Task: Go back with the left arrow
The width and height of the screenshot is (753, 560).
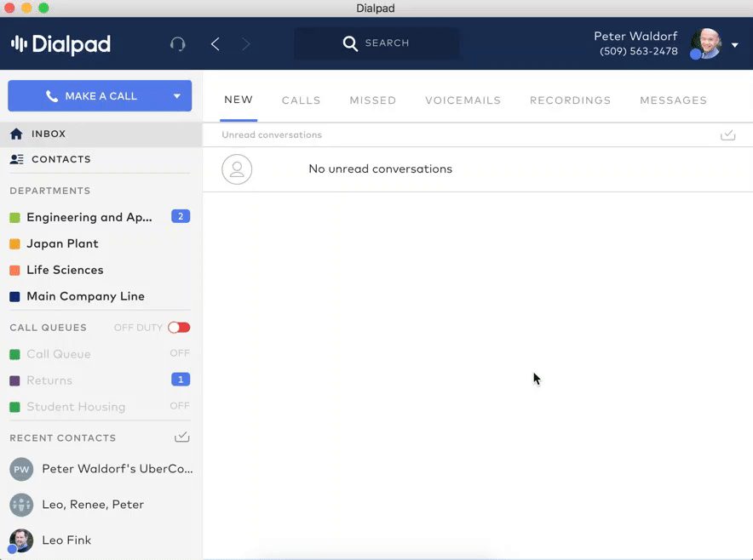Action: [216, 44]
